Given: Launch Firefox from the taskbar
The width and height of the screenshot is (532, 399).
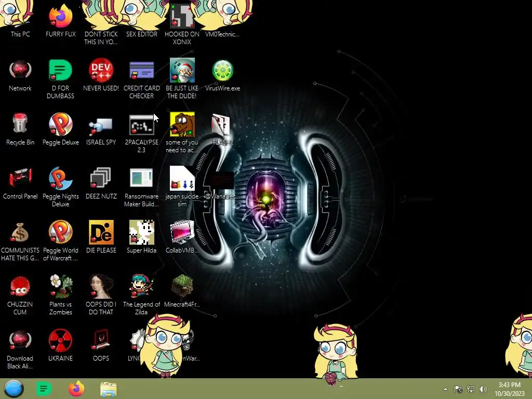Looking at the screenshot, I should point(76,389).
